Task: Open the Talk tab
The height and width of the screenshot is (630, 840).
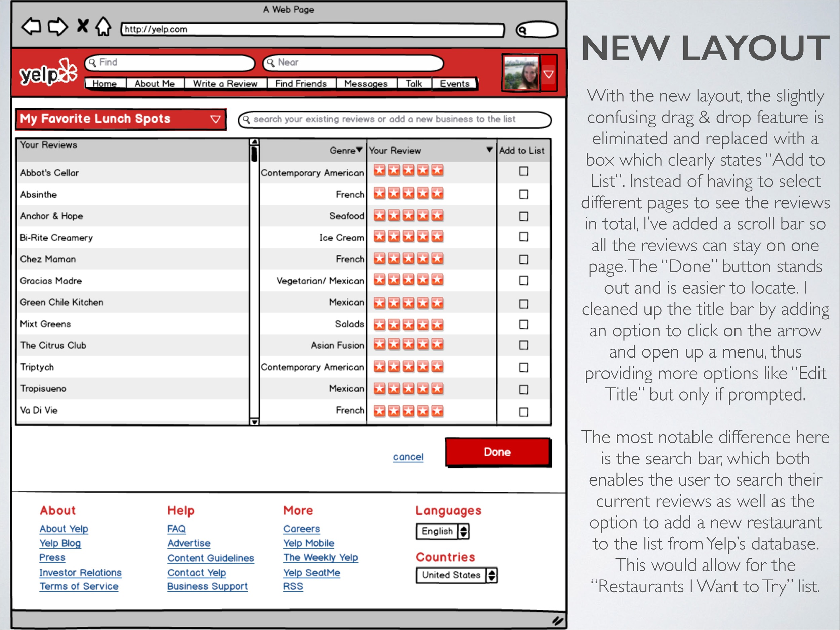Action: point(414,83)
